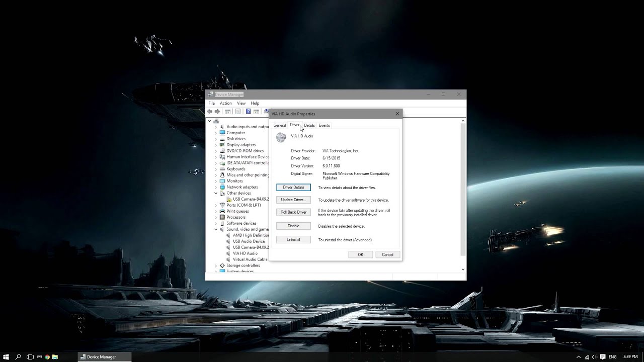Select the Ports (COM & LPT) category icon
The height and width of the screenshot is (362, 644).
click(222, 205)
